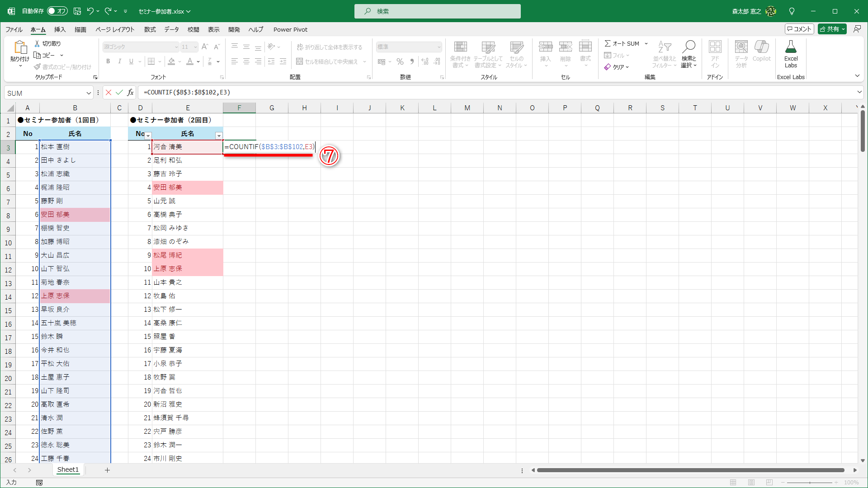Toggle bold formatting
Screen dimensions: 868x488
click(x=108, y=61)
